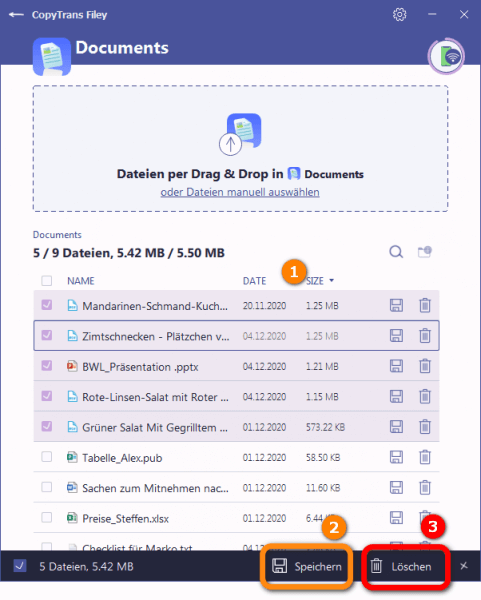Delete the Mandarinen-Schmand-Kuch file

tap(425, 305)
